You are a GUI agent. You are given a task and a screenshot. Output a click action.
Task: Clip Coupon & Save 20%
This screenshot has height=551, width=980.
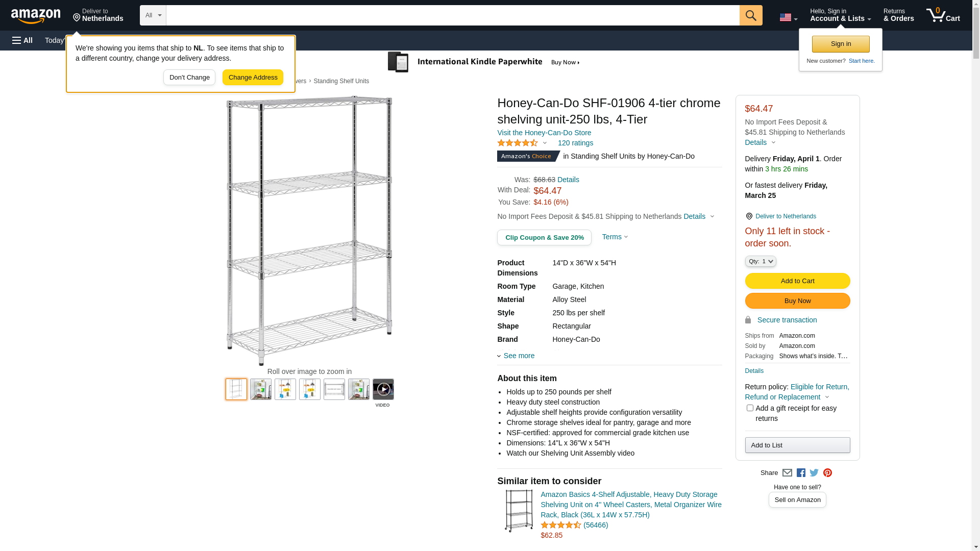coord(544,238)
